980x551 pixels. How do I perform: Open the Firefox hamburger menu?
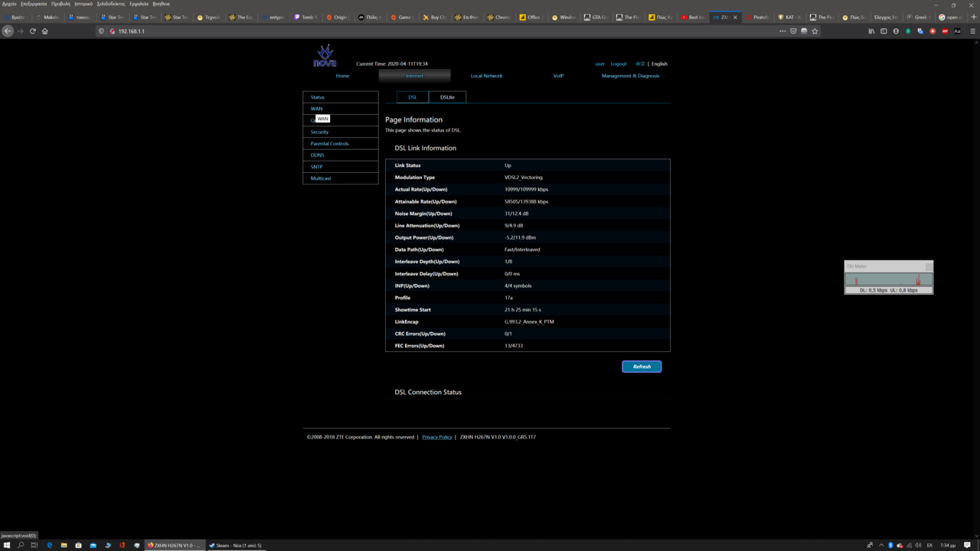coord(972,31)
